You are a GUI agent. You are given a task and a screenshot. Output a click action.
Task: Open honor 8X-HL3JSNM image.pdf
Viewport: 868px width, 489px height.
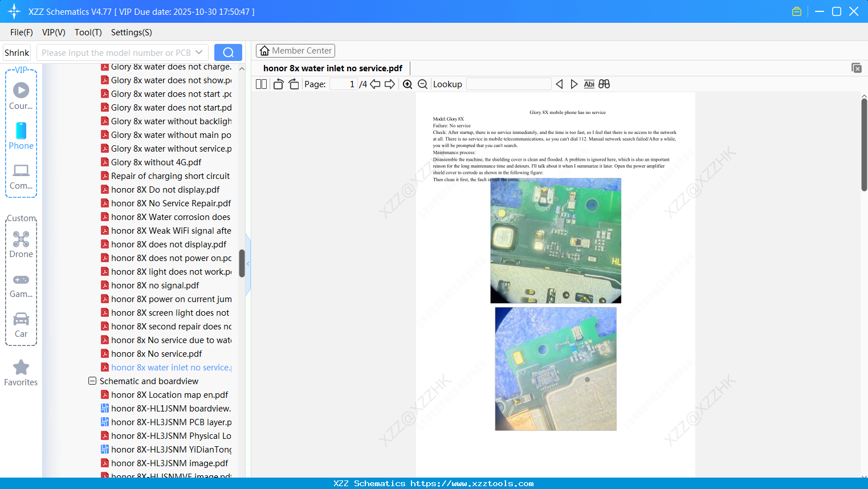[165, 463]
